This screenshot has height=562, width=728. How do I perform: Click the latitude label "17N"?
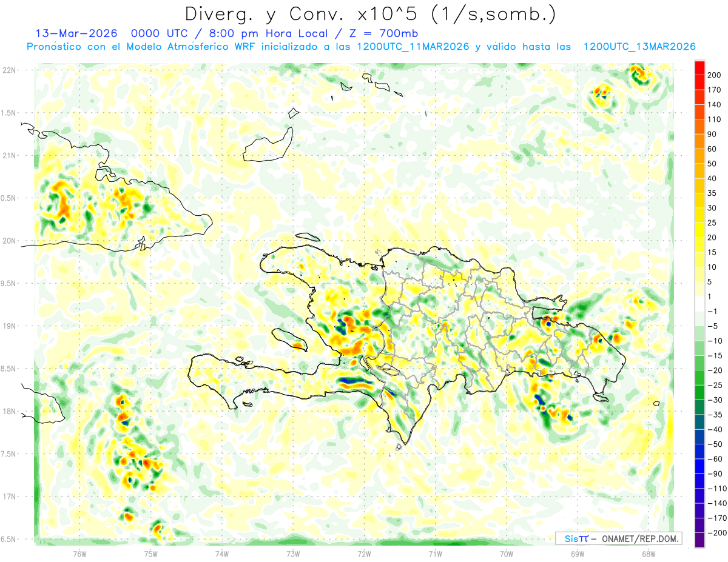10,497
